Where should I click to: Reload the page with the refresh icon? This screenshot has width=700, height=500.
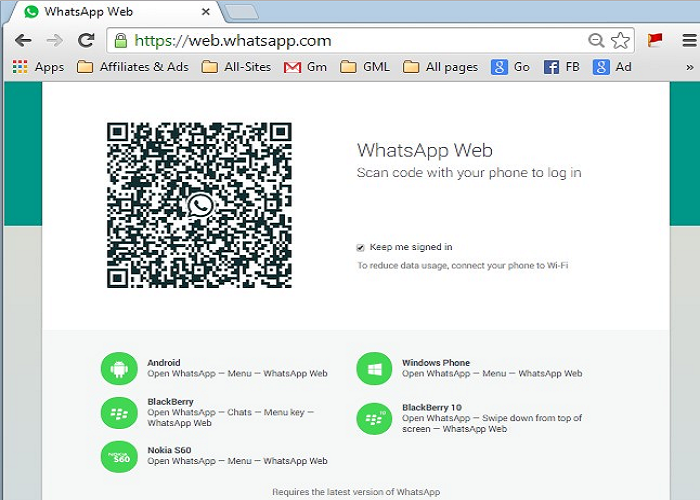pos(86,40)
